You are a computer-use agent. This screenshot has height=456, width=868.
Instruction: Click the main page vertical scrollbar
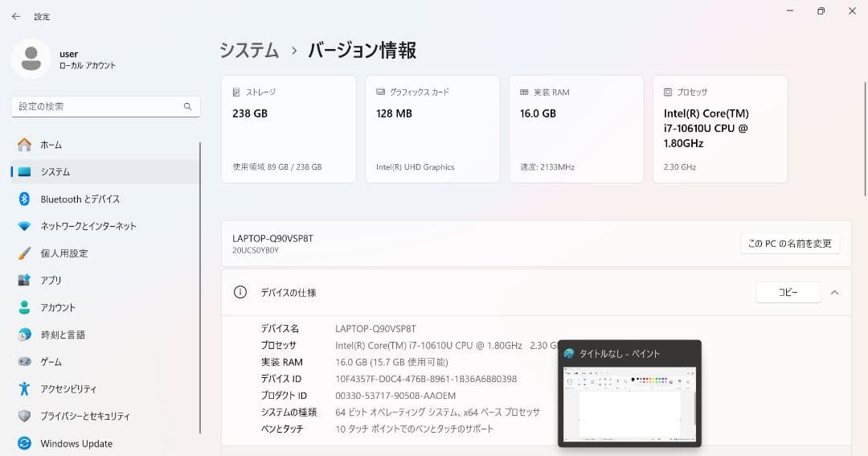866,138
